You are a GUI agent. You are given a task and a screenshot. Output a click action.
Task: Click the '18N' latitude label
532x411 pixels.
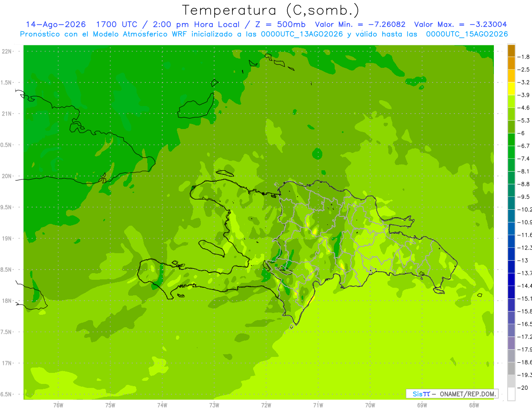click(8, 301)
